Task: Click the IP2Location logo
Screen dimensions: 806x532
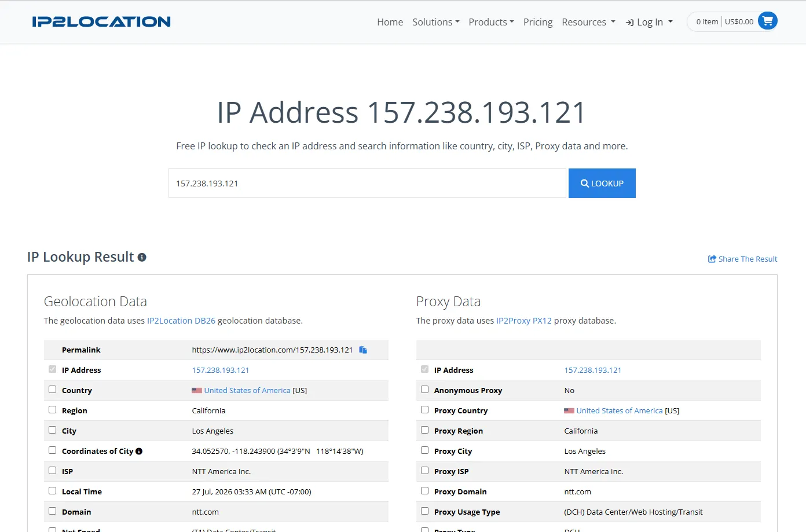Action: (101, 22)
